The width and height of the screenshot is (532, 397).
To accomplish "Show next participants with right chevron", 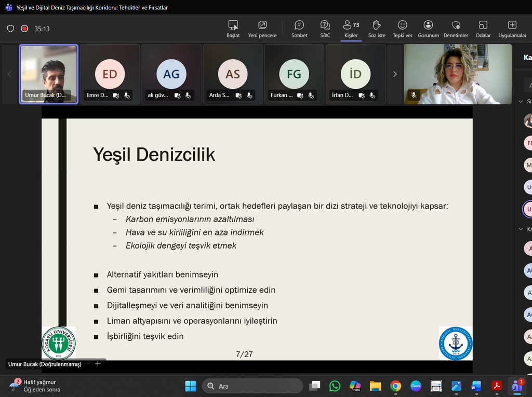I will (395, 74).
